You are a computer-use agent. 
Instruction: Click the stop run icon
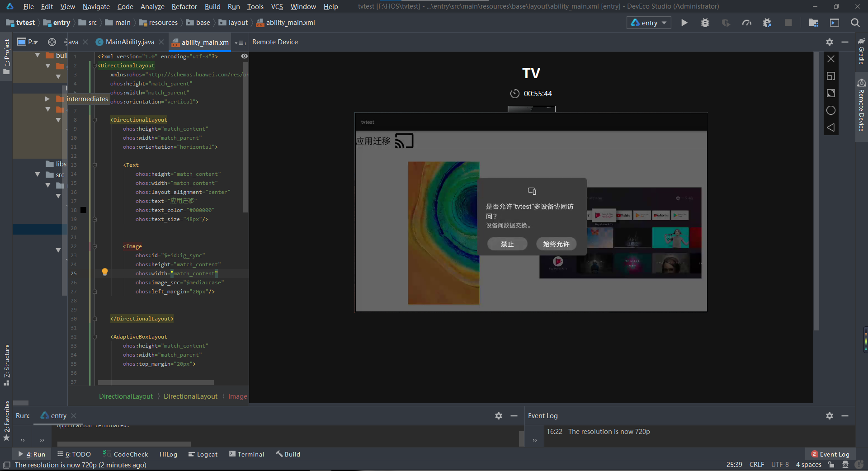[x=788, y=23]
